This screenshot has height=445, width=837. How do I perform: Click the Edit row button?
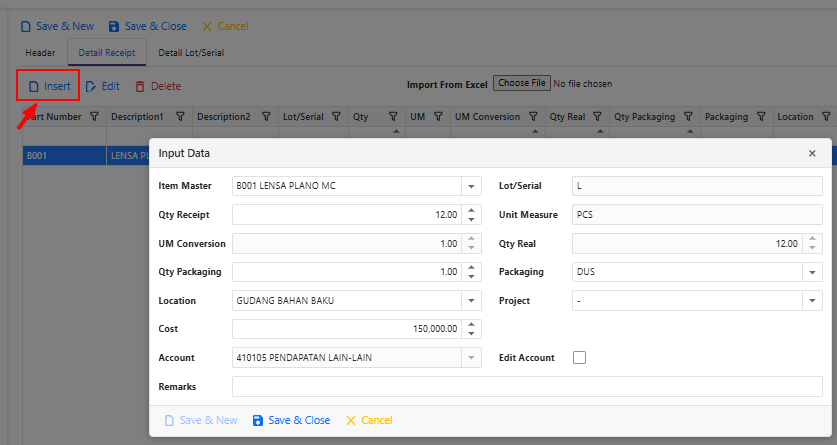[x=102, y=86]
